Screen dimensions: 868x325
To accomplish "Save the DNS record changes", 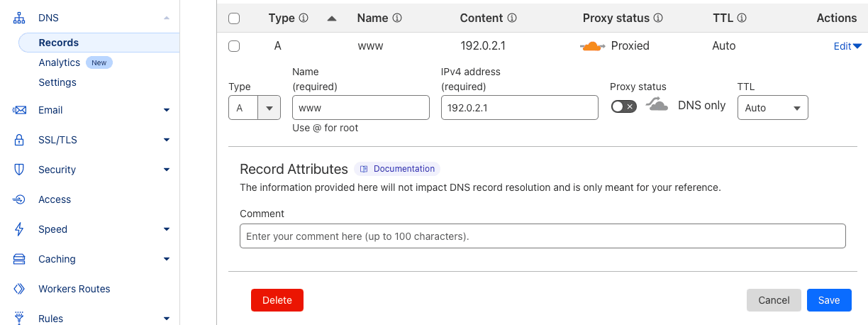I will 828,300.
